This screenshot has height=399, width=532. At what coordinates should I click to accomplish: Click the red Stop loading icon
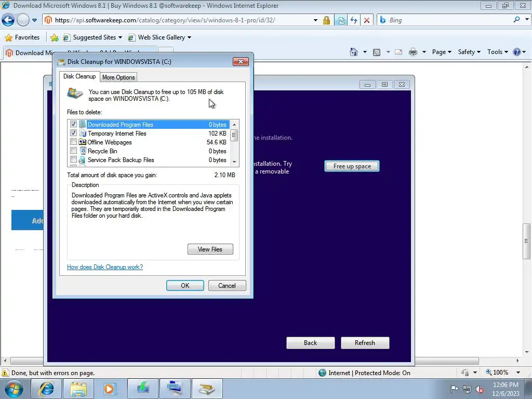[366, 20]
